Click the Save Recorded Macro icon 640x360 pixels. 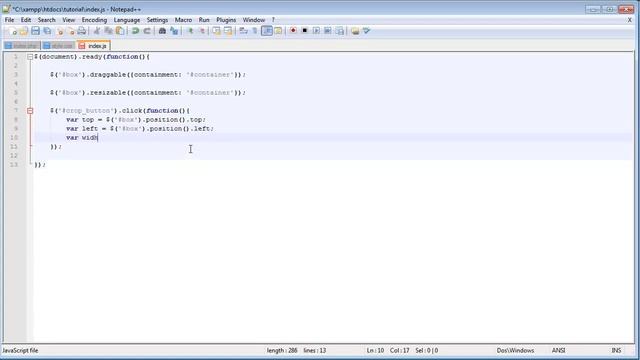[x=339, y=31]
